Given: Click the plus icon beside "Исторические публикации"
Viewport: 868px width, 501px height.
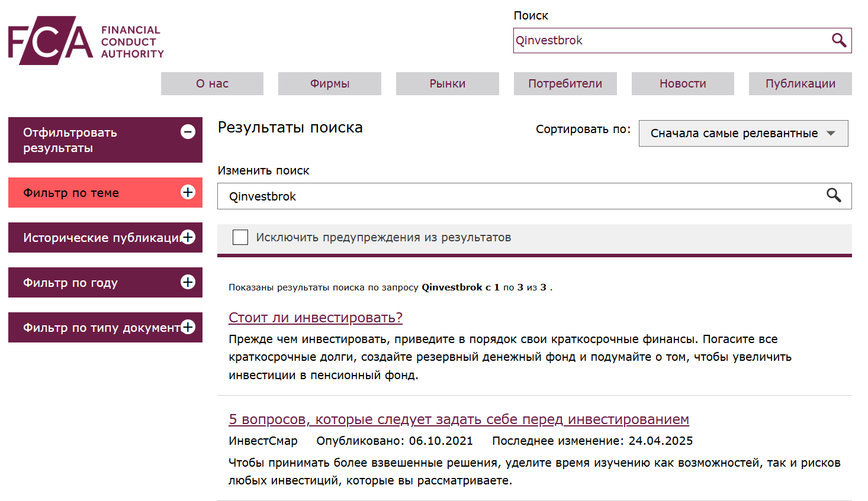Looking at the screenshot, I should pos(188,237).
